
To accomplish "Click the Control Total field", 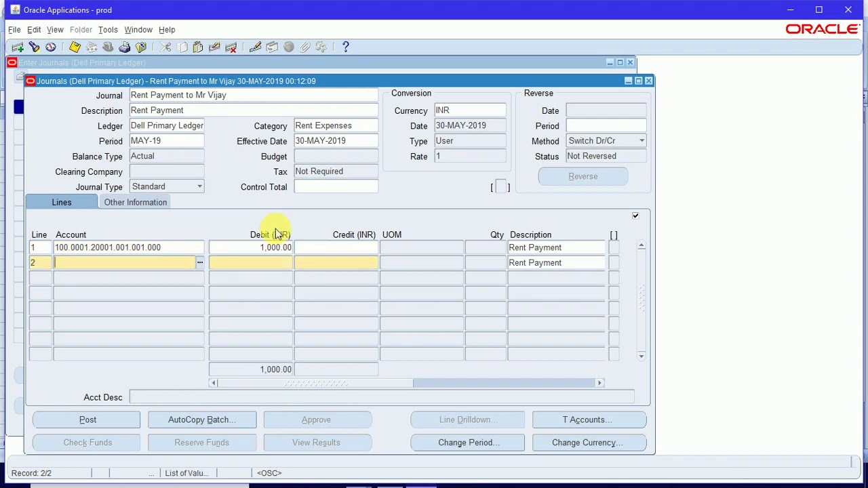I will pos(336,186).
